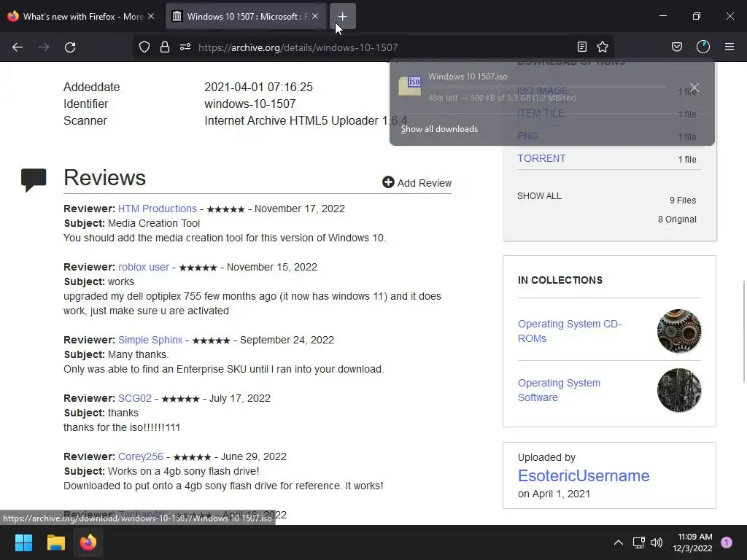Click the gears collection thumbnail
The height and width of the screenshot is (560, 747).
click(679, 331)
